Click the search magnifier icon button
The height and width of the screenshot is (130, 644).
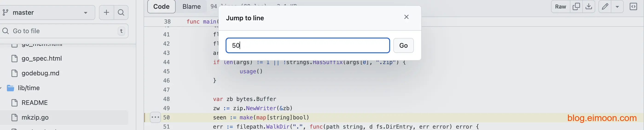pyautogui.click(x=121, y=12)
